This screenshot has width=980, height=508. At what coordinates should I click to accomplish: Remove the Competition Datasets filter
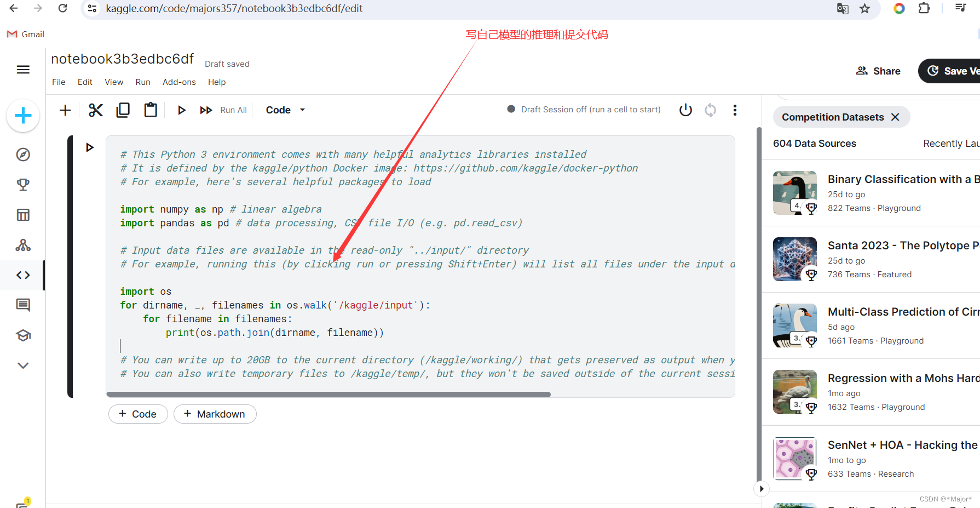pyautogui.click(x=895, y=117)
